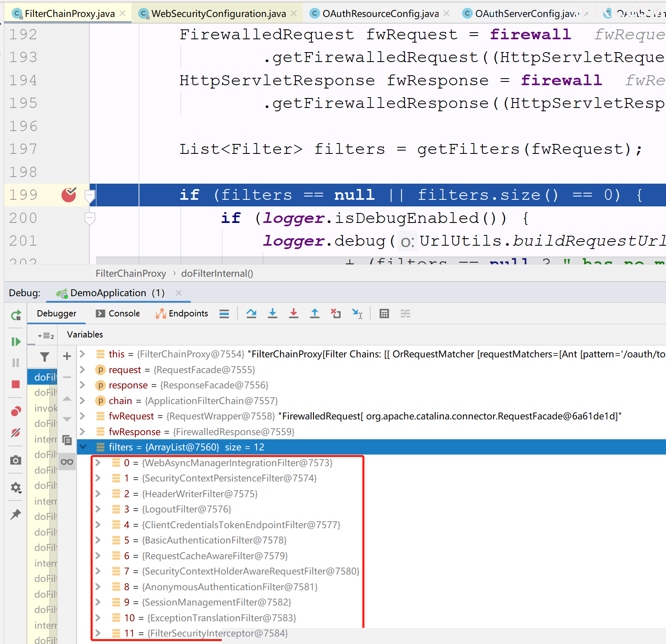Expand the request variable
Viewport: 666px width, 644px height.
tap(82, 369)
